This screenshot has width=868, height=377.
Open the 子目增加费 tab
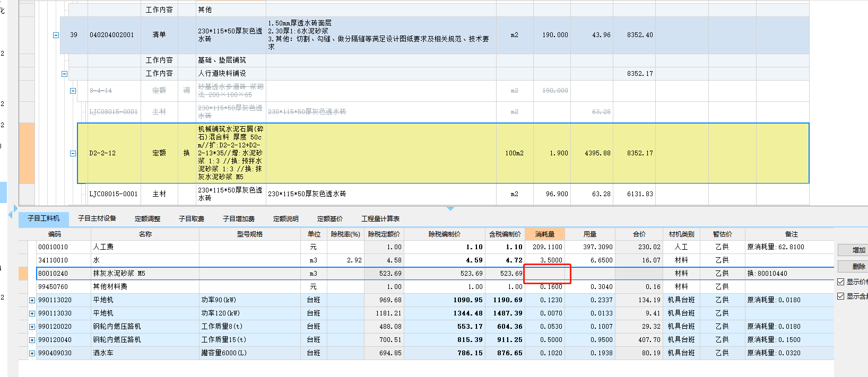pos(239,218)
